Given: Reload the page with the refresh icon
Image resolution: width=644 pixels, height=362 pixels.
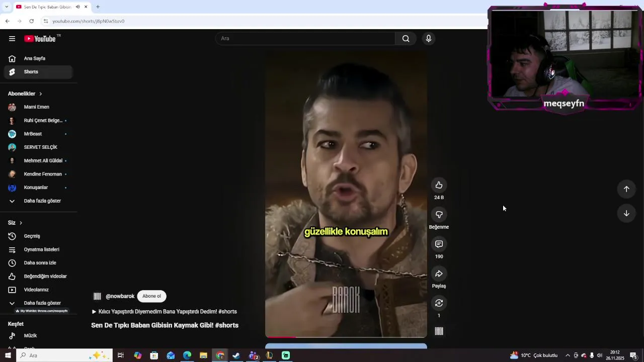Looking at the screenshot, I should (x=31, y=21).
